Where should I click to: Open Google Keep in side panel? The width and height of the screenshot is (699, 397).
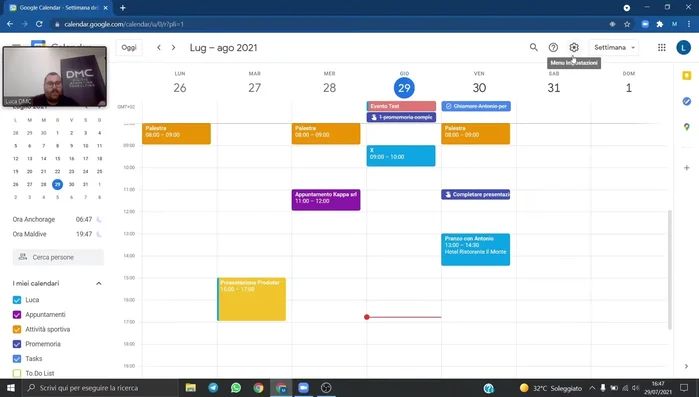click(x=687, y=76)
